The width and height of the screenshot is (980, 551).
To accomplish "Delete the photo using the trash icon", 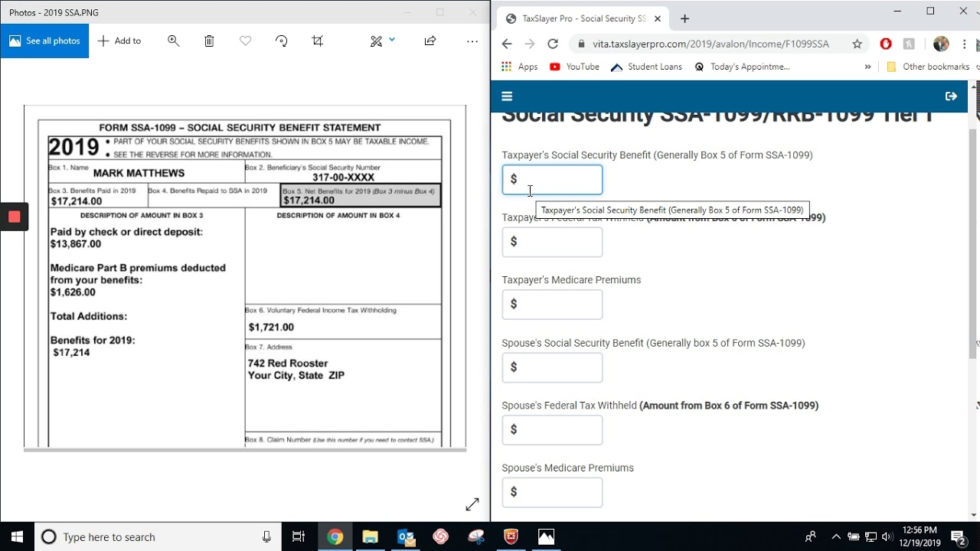I will [209, 41].
